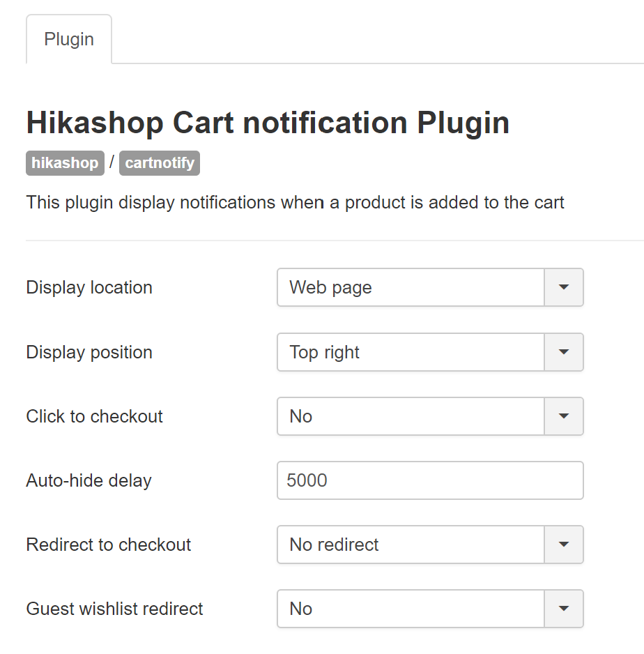644x654 pixels.
Task: Open Click to checkout's No value box
Action: 411,416
